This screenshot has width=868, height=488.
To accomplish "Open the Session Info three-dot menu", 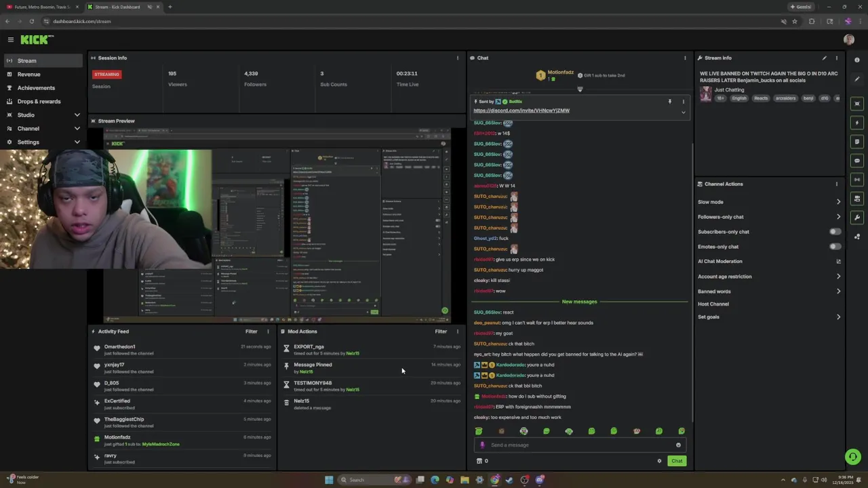I will 457,58.
